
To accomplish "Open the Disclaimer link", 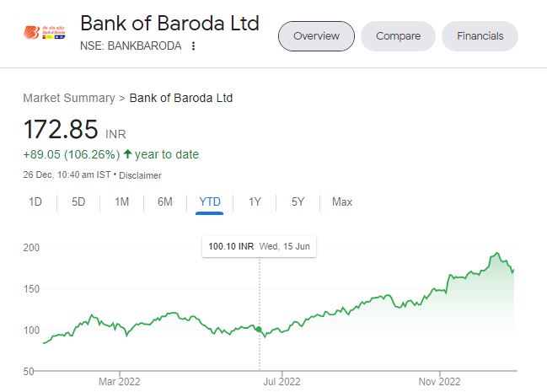I will [140, 175].
